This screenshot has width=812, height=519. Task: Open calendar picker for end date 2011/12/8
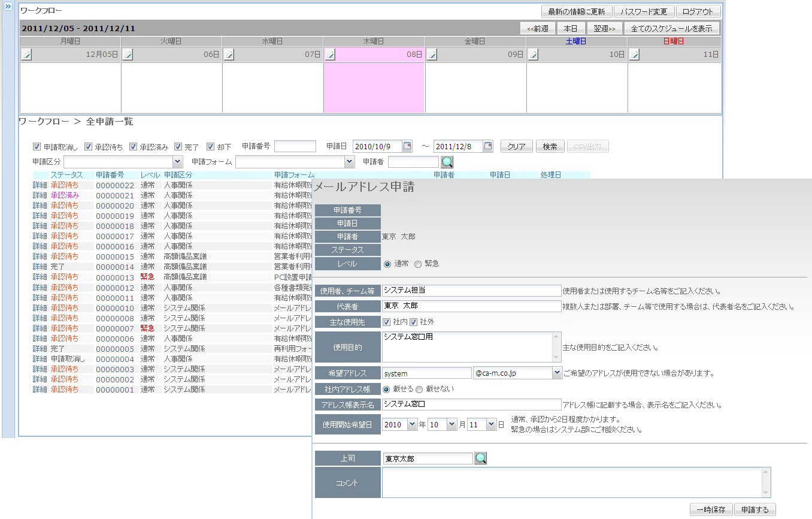(488, 146)
